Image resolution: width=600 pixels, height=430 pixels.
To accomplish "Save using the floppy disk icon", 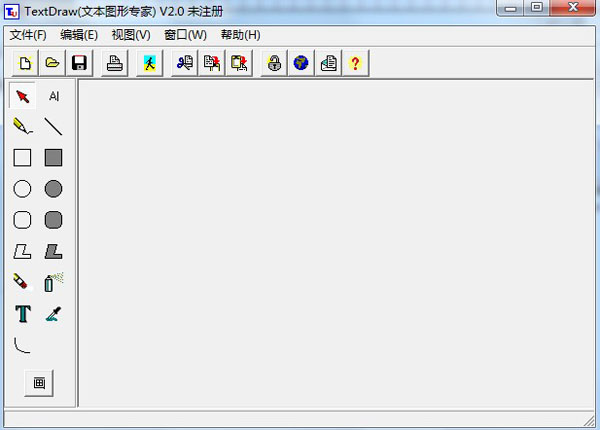I will (80, 63).
